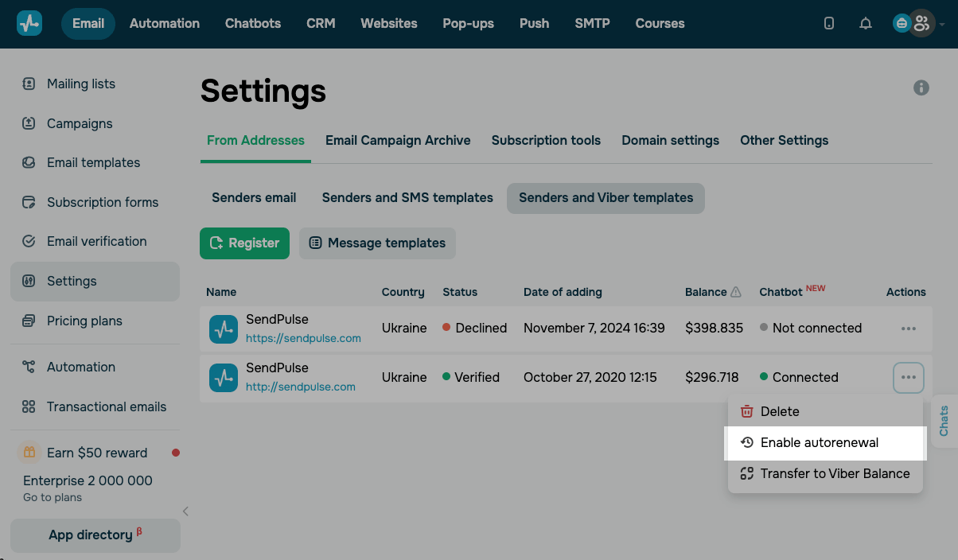Switch to Email Campaign Archive tab
The height and width of the screenshot is (560, 958).
[x=398, y=141]
